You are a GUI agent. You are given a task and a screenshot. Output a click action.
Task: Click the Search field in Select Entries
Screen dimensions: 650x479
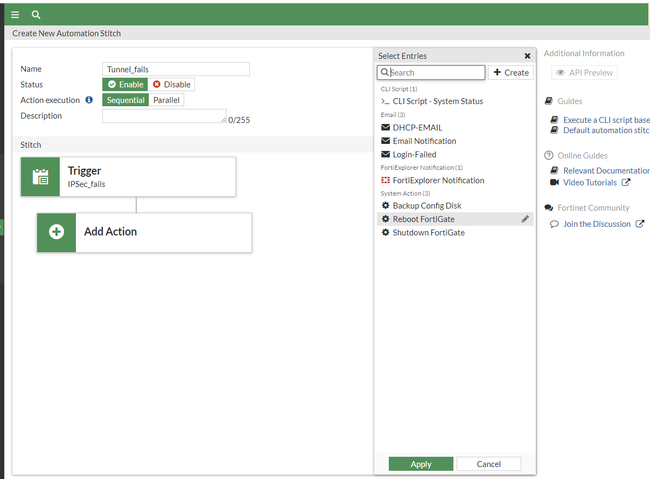(431, 73)
